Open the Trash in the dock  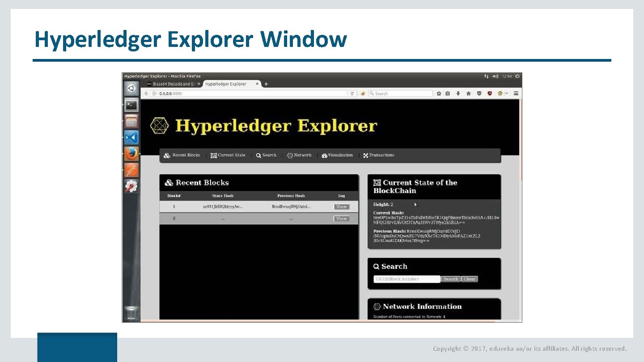[131, 312]
